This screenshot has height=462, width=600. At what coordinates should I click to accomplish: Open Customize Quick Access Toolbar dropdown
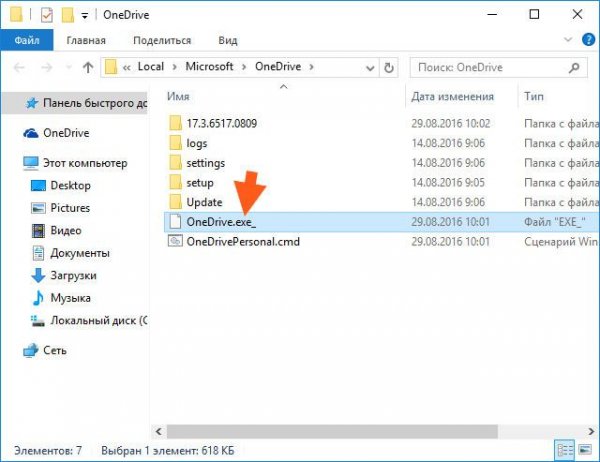pos(85,15)
